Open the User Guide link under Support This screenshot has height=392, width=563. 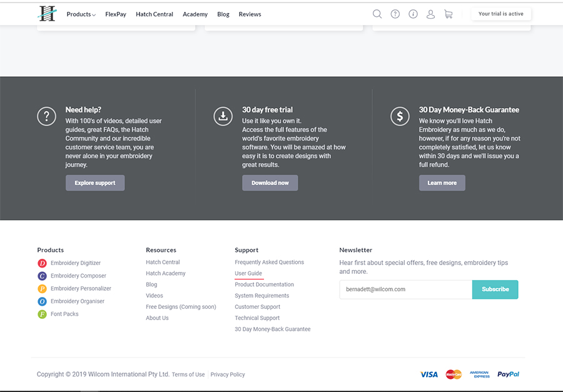[248, 273]
